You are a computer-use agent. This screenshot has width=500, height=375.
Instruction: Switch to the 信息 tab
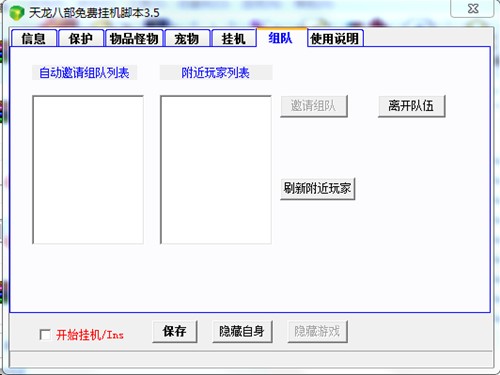pyautogui.click(x=34, y=38)
